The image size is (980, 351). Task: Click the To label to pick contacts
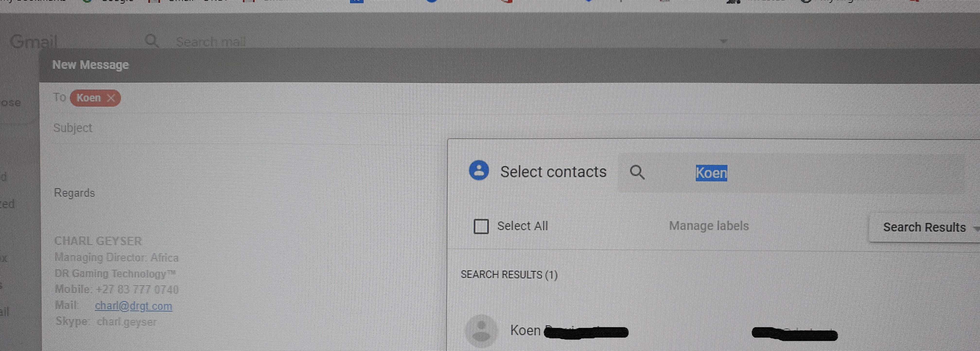pos(60,98)
